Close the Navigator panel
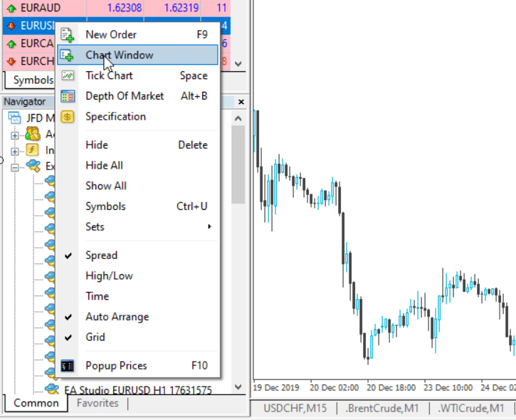 pos(241,102)
